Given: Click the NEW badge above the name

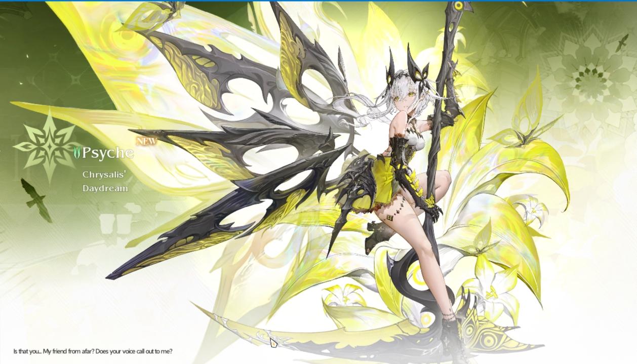Looking at the screenshot, I should [146, 141].
